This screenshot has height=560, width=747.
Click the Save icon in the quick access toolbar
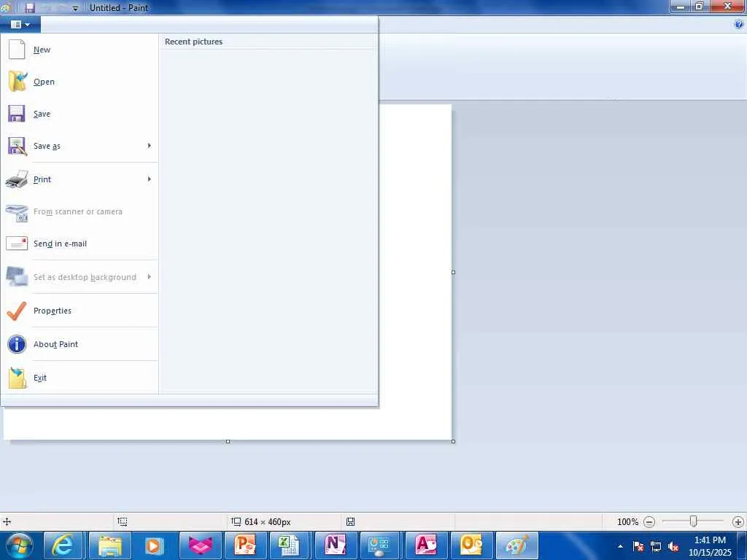tap(29, 7)
